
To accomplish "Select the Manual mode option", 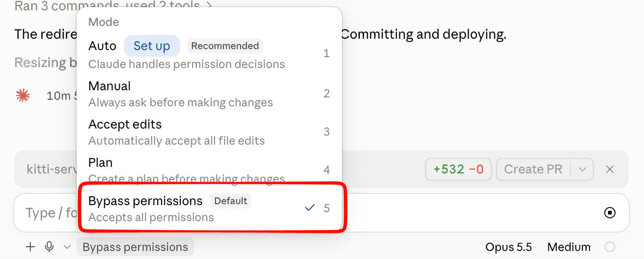I will (x=209, y=94).
